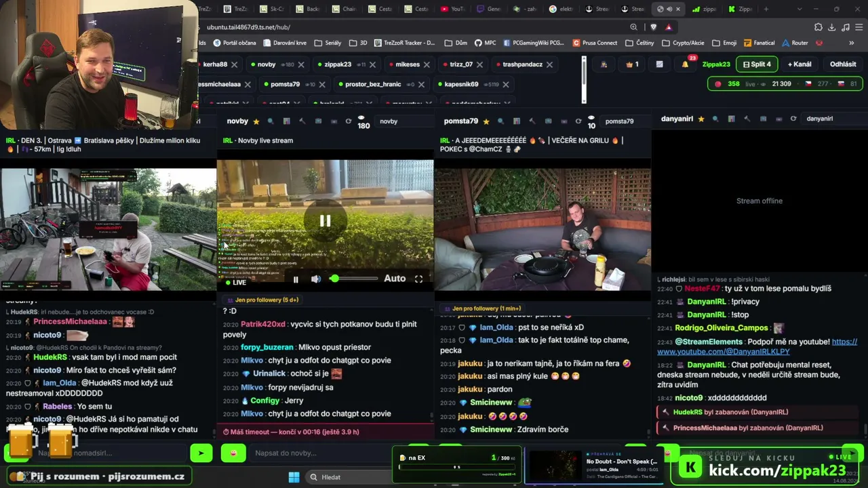The image size is (868, 488).
Task: Open the Češtiny bookmarks folder
Action: pos(639,43)
